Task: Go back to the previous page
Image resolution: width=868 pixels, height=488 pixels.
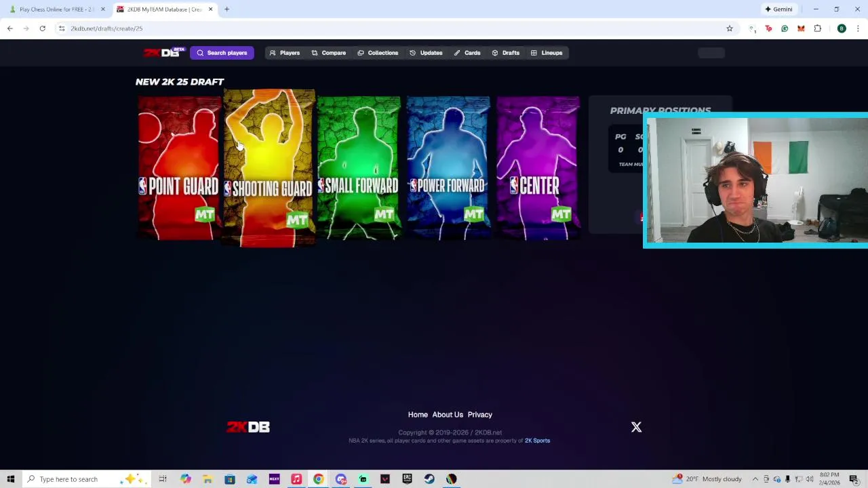Action: pos(10,28)
